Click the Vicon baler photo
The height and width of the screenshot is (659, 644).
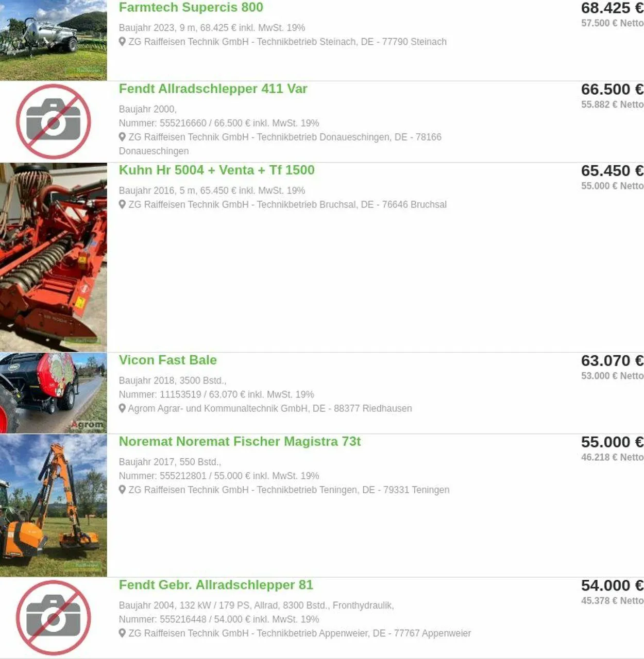click(54, 393)
